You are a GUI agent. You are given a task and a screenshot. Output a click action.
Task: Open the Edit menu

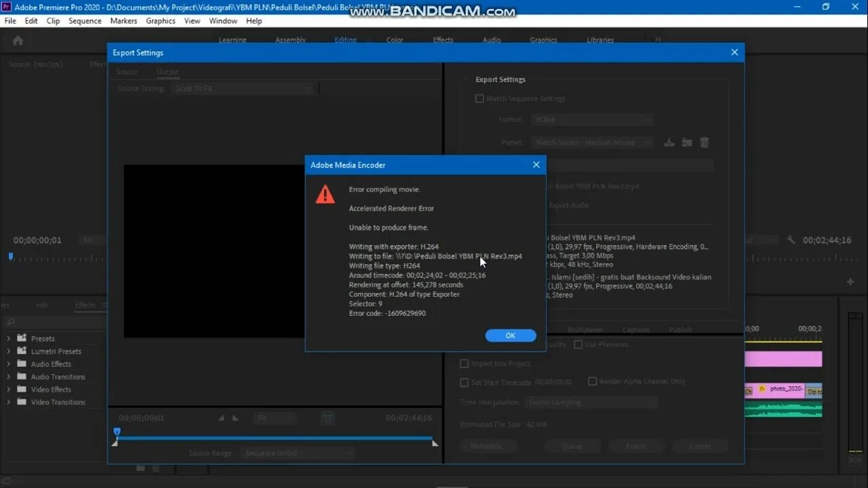[31, 21]
